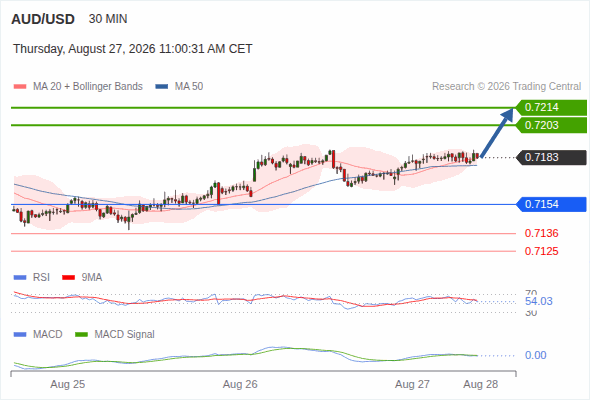
Task: Click the current price 0.7183 label
Action: click(551, 158)
